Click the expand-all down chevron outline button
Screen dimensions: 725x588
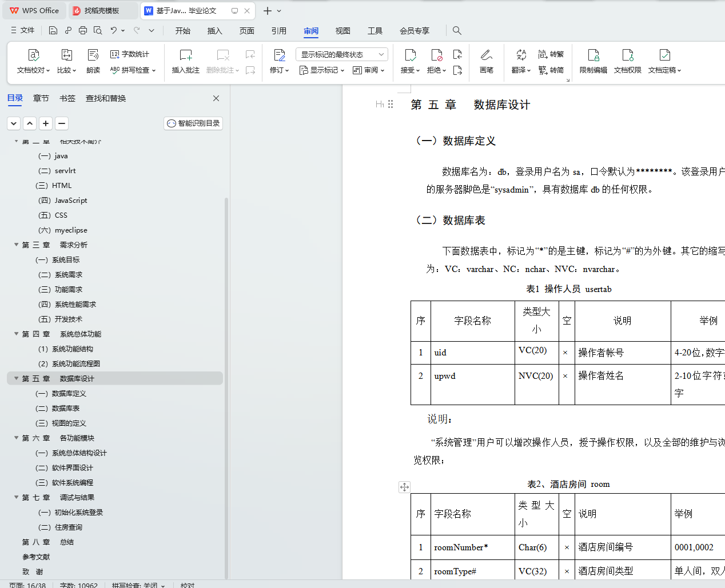14,123
